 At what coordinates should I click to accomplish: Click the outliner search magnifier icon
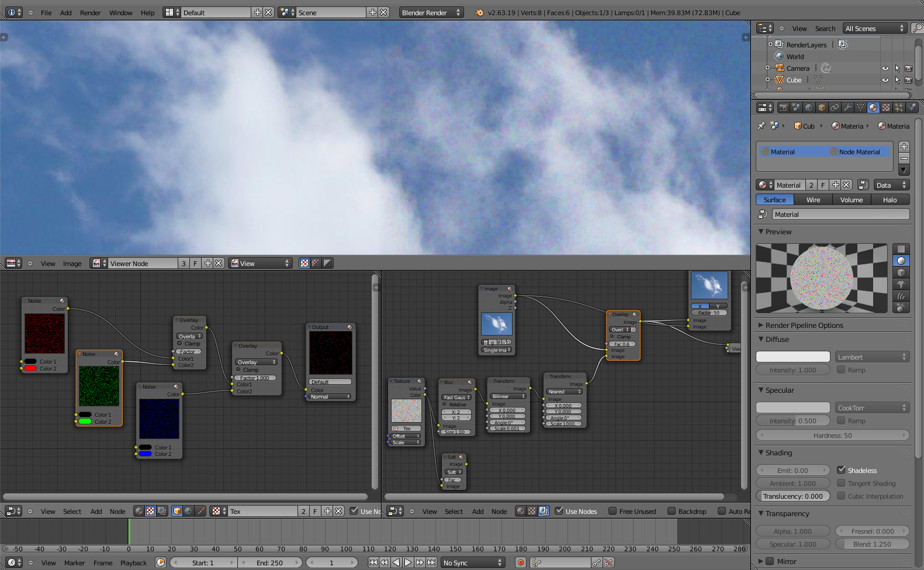pyautogui.click(x=917, y=28)
